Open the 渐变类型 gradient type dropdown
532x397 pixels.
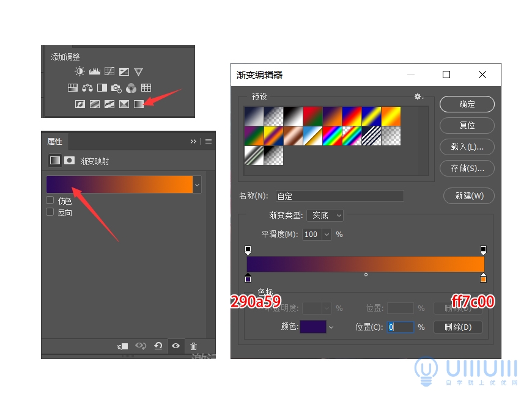click(x=325, y=215)
